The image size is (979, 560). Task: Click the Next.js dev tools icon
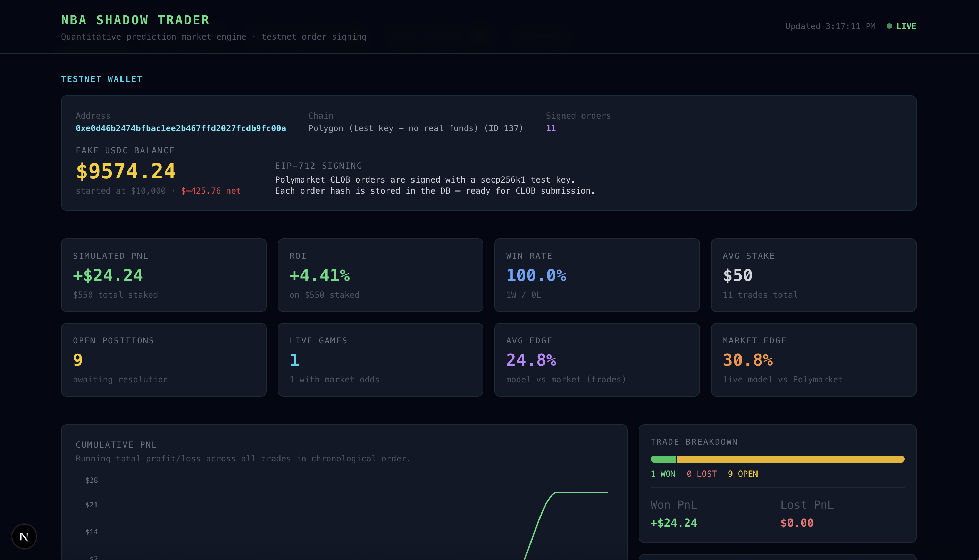point(24,536)
